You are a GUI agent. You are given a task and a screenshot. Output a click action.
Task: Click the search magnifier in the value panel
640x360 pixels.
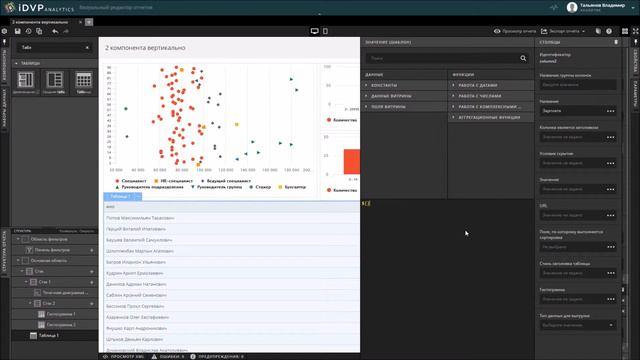tap(523, 58)
